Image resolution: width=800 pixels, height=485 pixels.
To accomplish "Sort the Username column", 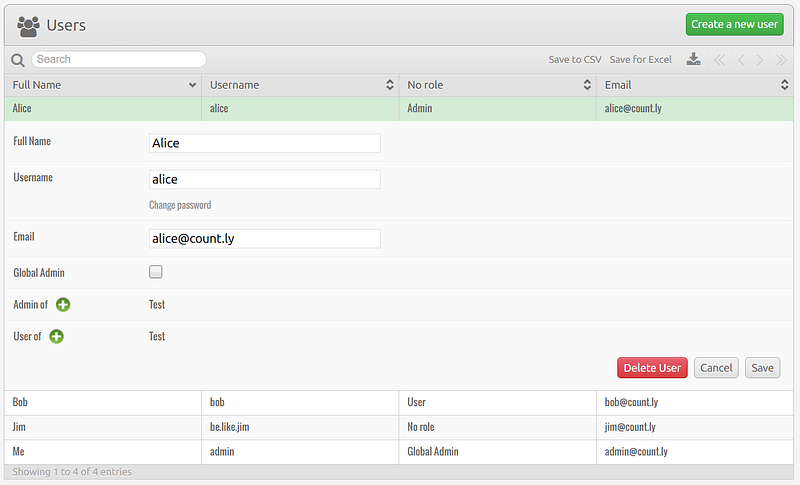I will [389, 85].
